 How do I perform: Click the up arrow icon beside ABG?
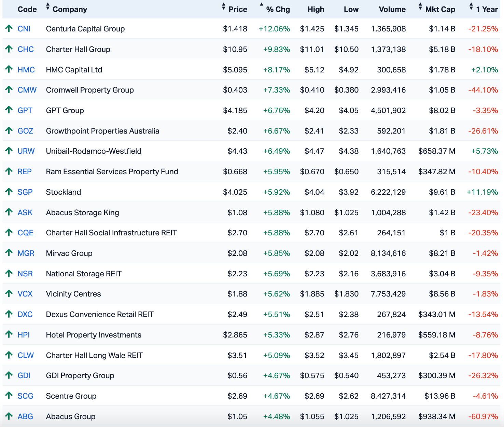point(9,416)
